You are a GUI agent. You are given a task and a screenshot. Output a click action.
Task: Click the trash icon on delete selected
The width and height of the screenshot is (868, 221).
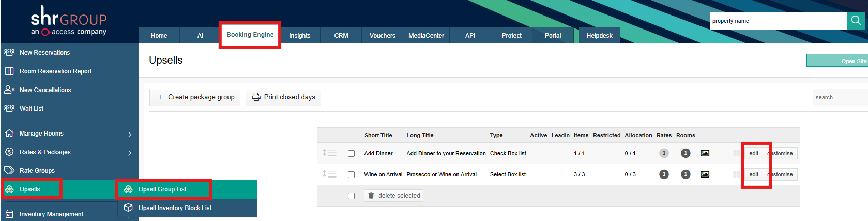[371, 196]
